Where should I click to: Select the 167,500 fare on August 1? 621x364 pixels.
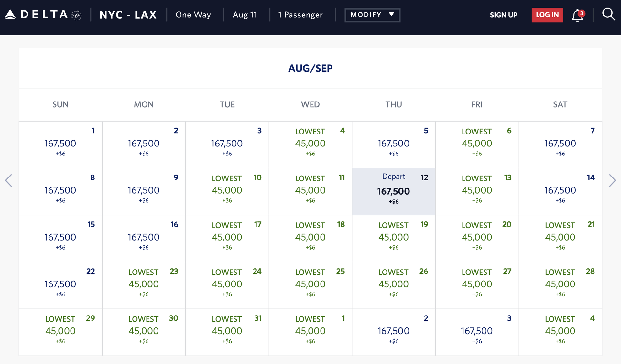coord(60,145)
